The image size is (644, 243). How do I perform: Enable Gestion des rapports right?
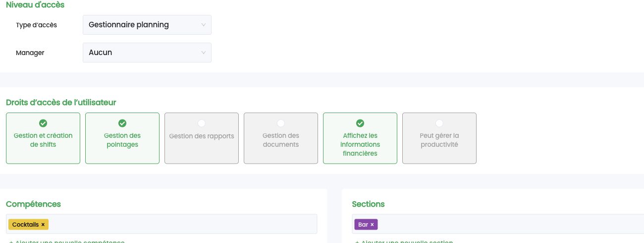coord(202,138)
